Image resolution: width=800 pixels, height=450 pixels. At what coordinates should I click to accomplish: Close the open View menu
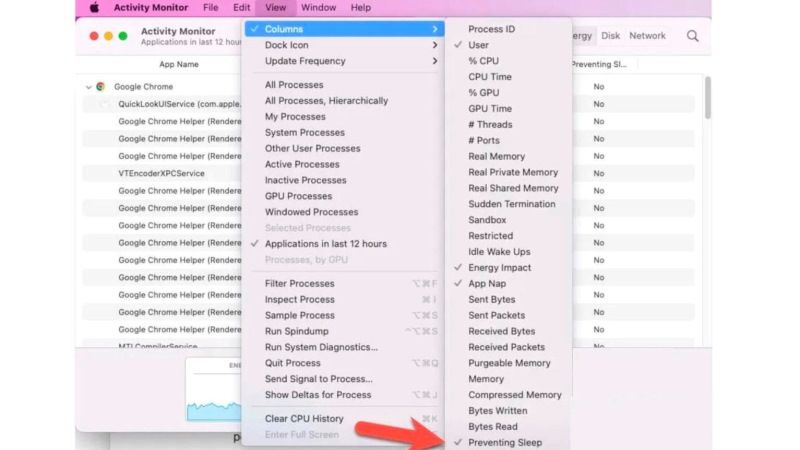click(x=276, y=8)
